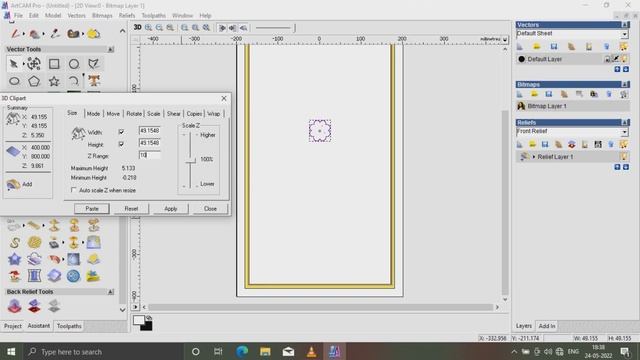Open the Reliefs menu

127,16
